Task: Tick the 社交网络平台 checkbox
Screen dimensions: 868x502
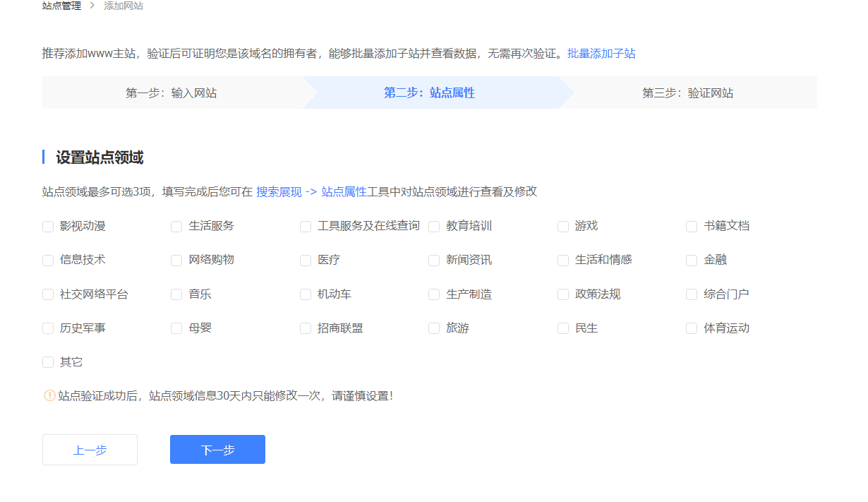Action: click(47, 294)
